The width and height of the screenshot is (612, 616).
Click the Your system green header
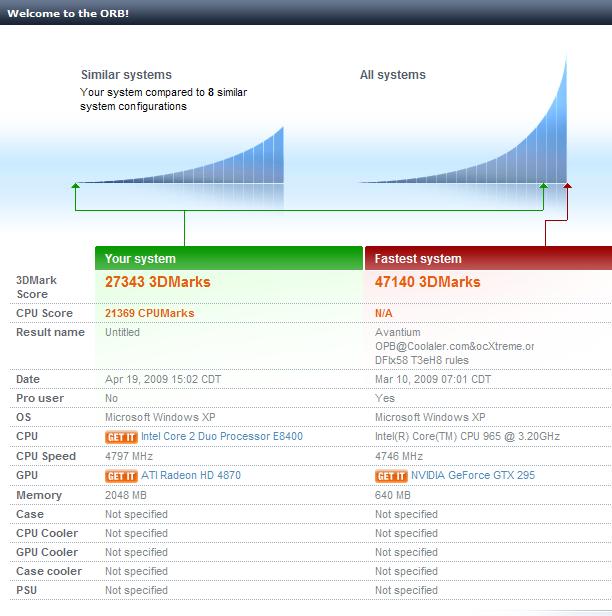tap(229, 258)
